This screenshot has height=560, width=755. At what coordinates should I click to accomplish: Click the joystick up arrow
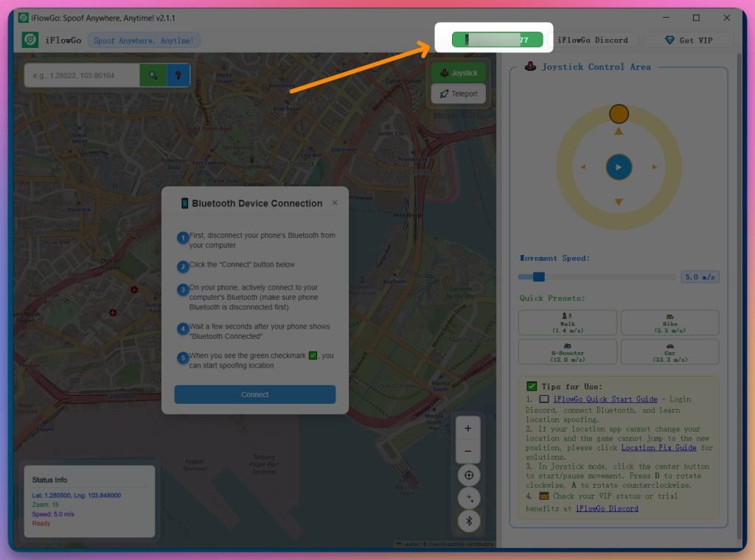pyautogui.click(x=619, y=131)
